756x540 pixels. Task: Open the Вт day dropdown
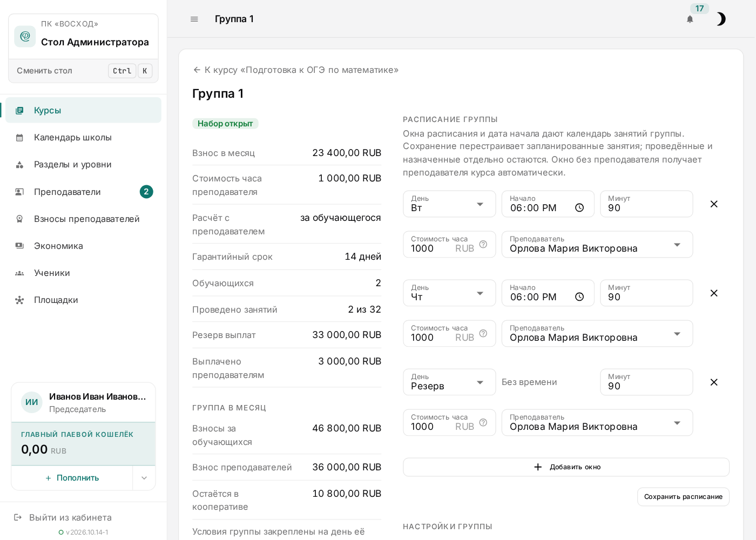pyautogui.click(x=449, y=204)
